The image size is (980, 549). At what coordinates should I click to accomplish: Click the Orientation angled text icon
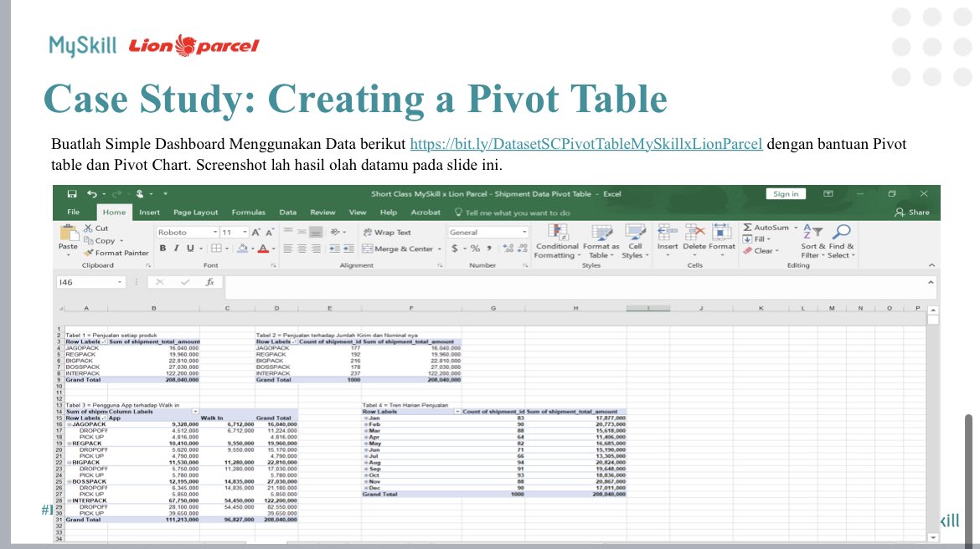coord(335,232)
